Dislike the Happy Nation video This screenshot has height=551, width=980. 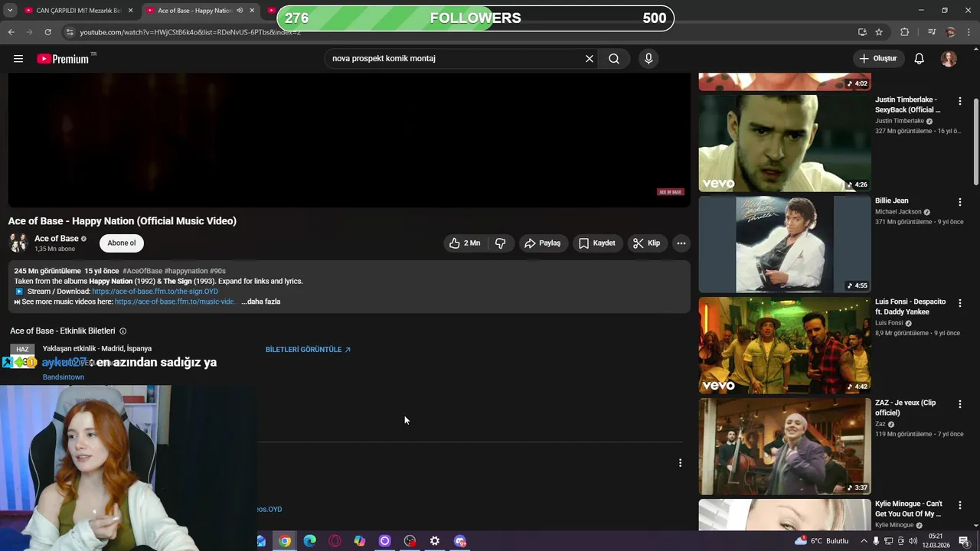(501, 243)
